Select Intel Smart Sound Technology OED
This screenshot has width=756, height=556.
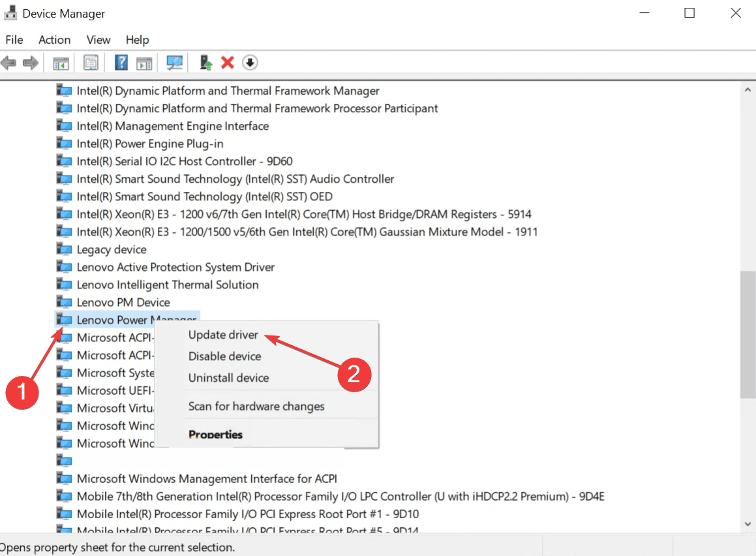tap(204, 196)
